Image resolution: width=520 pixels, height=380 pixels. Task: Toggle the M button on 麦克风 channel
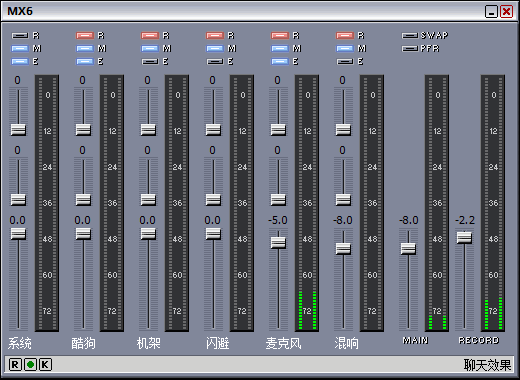coord(280,49)
